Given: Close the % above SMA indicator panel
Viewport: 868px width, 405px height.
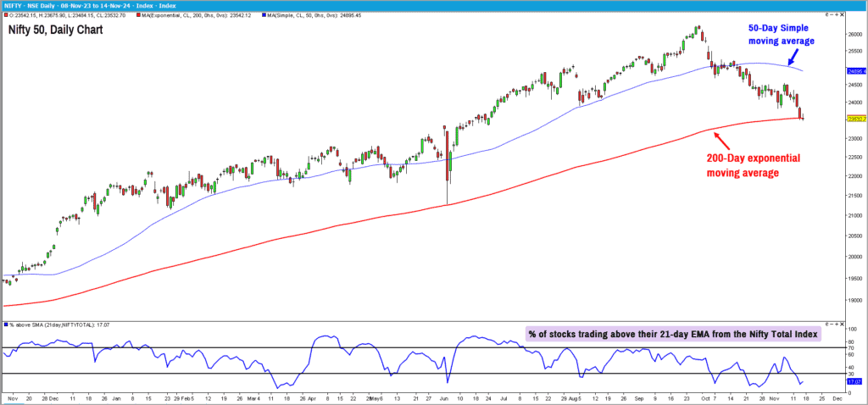Looking at the screenshot, I should tap(842, 324).
